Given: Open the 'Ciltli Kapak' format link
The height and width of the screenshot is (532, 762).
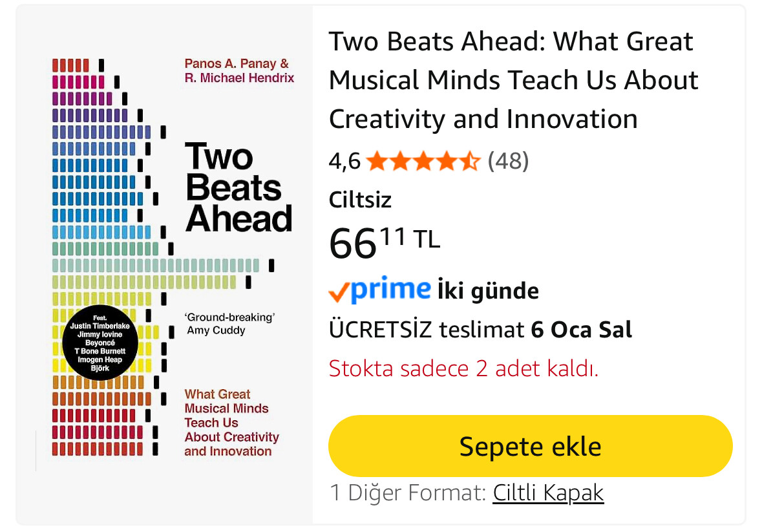Looking at the screenshot, I should (548, 493).
